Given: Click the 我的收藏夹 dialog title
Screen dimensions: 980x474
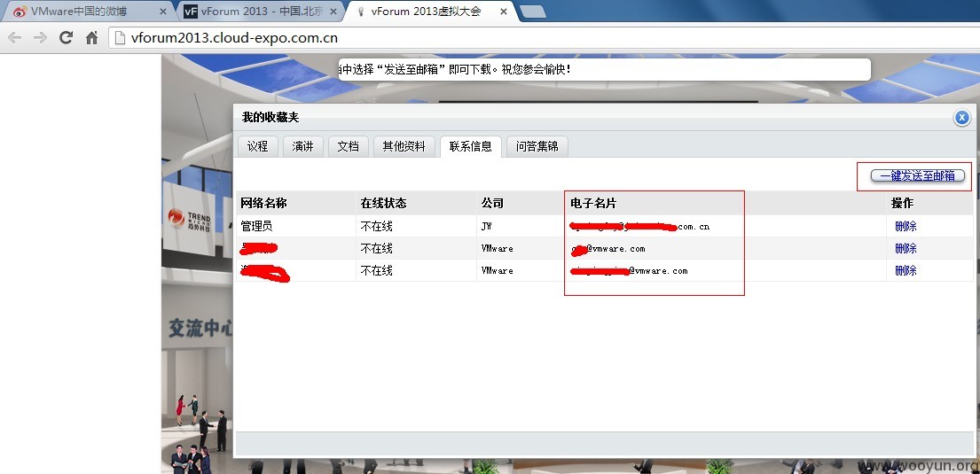Looking at the screenshot, I should [x=270, y=118].
